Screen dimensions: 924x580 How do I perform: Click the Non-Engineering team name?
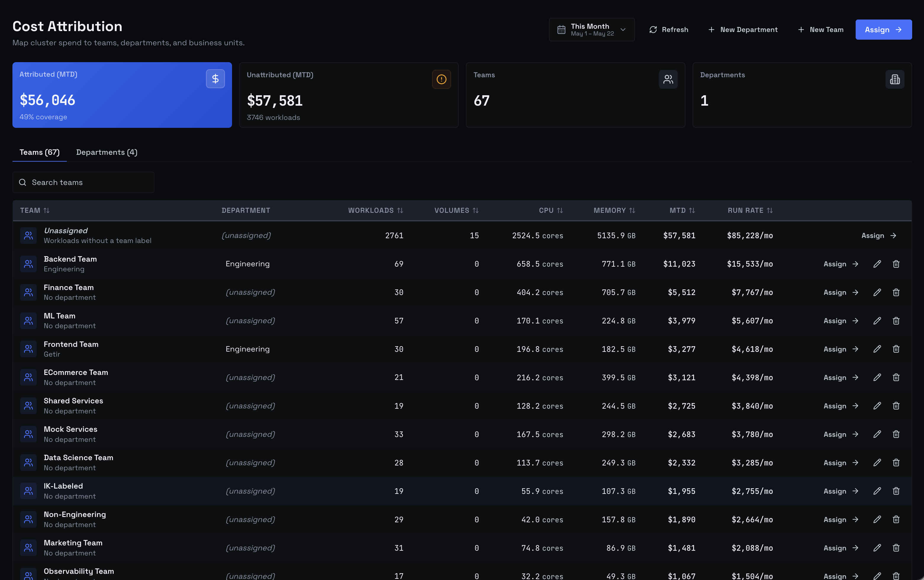tap(75, 514)
